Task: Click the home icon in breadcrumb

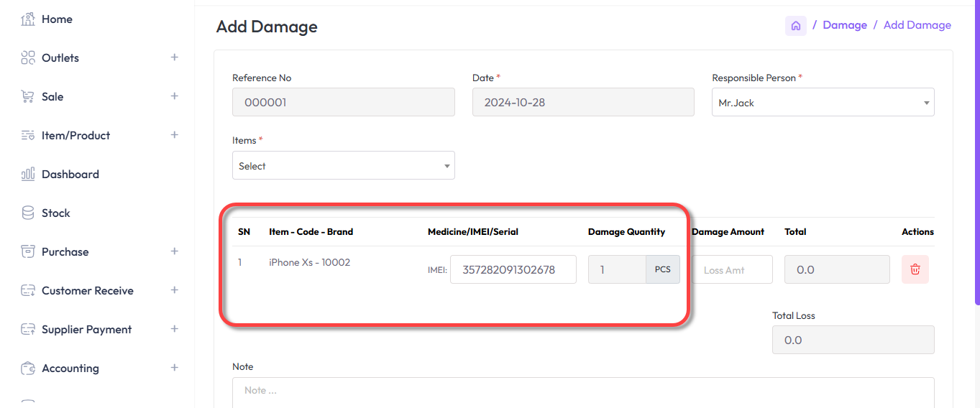Action: point(795,26)
